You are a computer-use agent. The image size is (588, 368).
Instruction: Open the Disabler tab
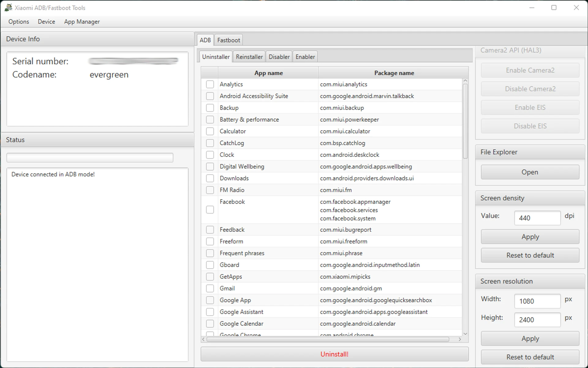click(279, 57)
